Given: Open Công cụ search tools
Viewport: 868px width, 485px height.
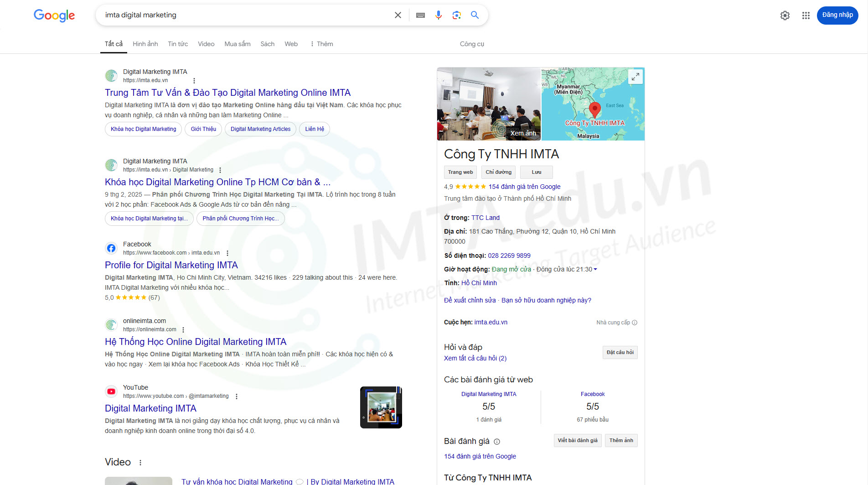Looking at the screenshot, I should (x=472, y=44).
